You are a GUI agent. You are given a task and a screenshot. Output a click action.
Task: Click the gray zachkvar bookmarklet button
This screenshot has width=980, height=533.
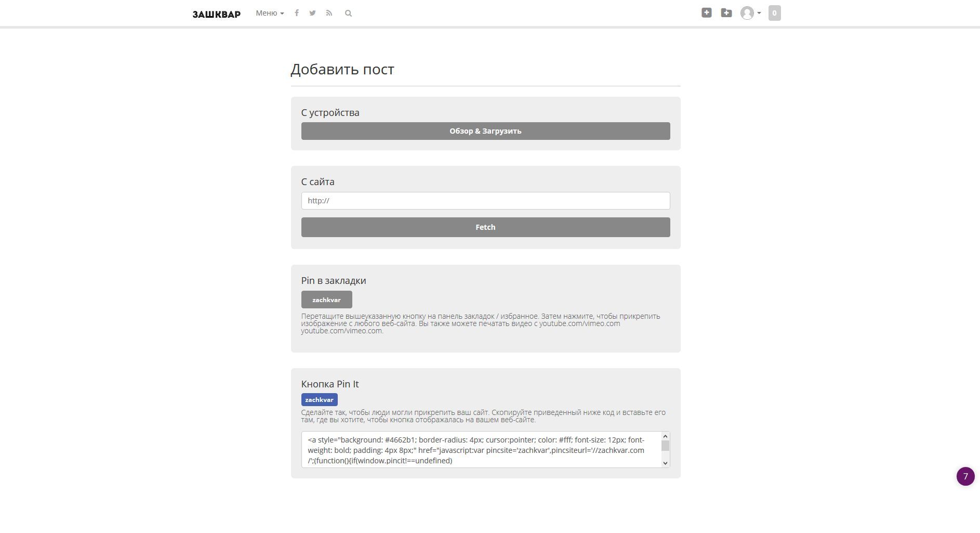pos(326,300)
